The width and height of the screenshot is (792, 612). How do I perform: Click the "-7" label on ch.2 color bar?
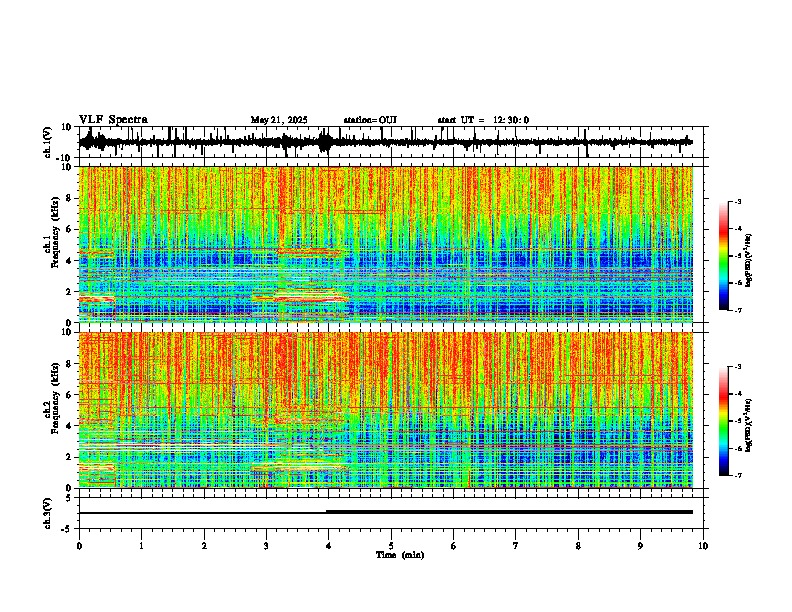pos(738,476)
